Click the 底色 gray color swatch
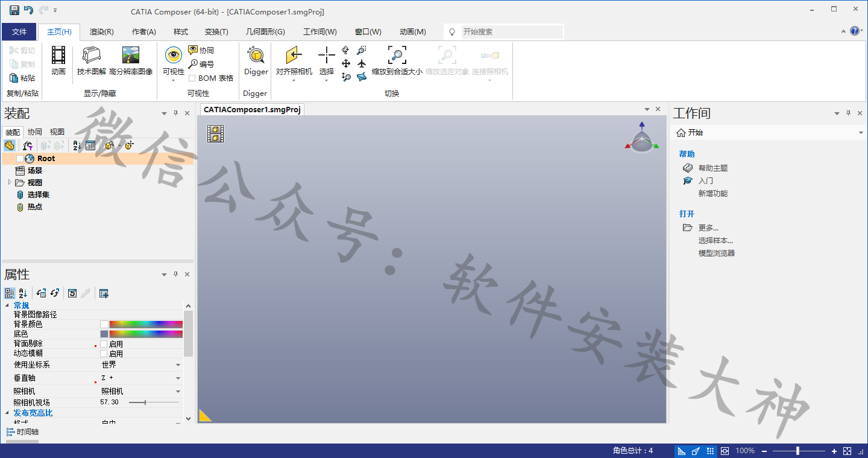 (104, 334)
